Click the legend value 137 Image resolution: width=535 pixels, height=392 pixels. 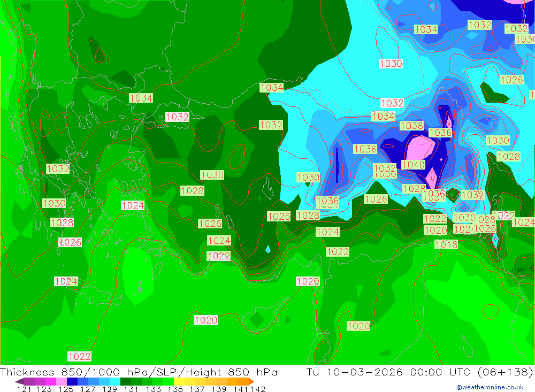[197, 389]
